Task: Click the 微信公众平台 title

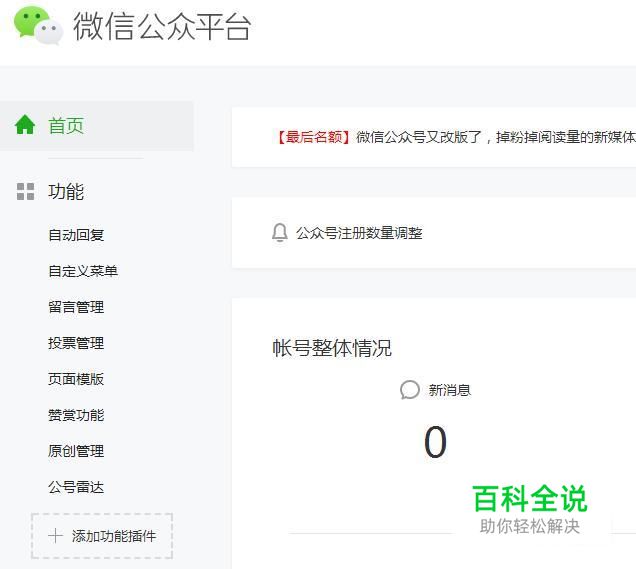Action: (x=162, y=26)
